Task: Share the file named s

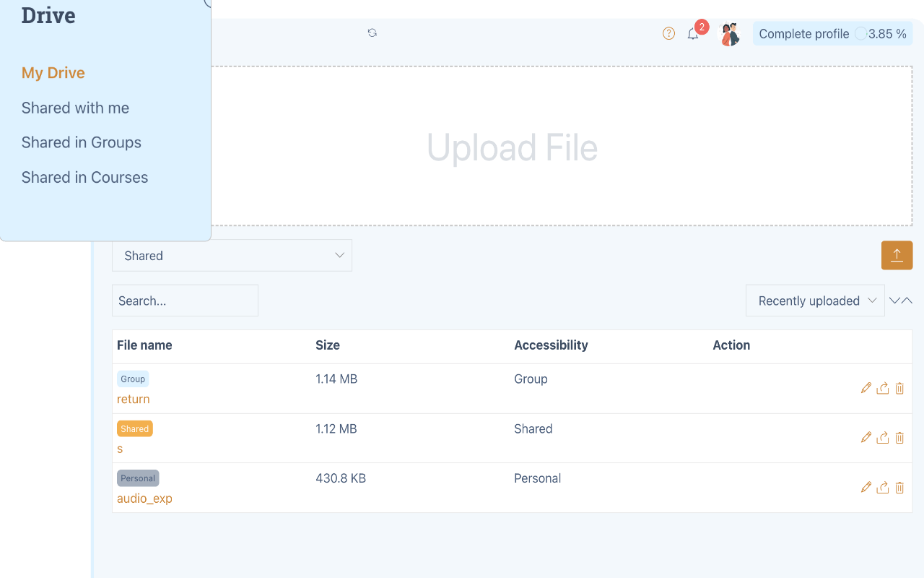Action: point(883,437)
